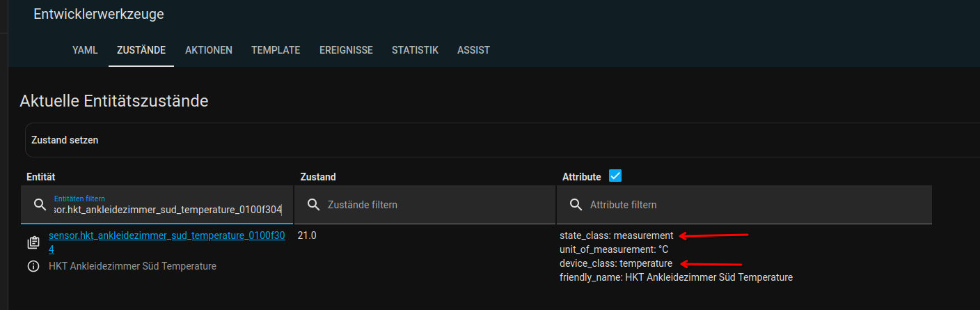Image resolution: width=980 pixels, height=310 pixels.
Task: Focus the Entitäten filtern input field
Action: click(x=167, y=209)
